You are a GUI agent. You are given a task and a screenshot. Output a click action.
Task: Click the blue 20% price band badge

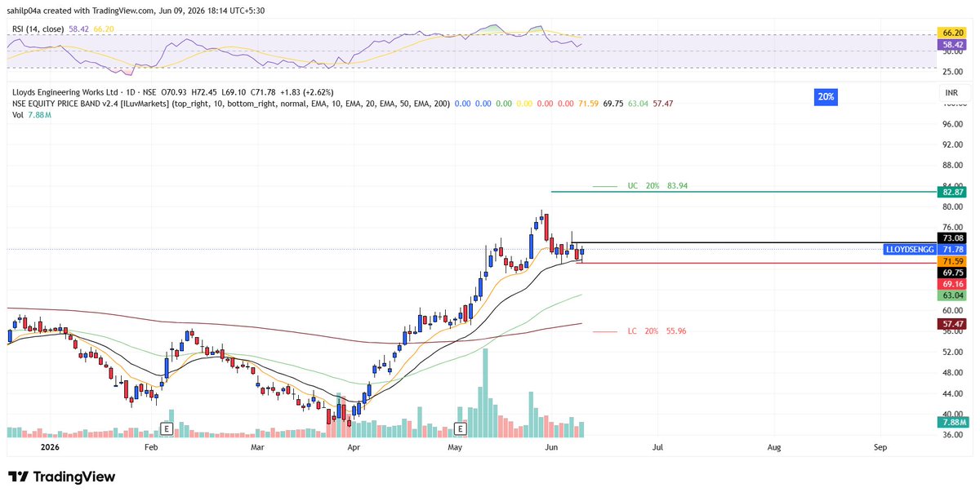[825, 96]
